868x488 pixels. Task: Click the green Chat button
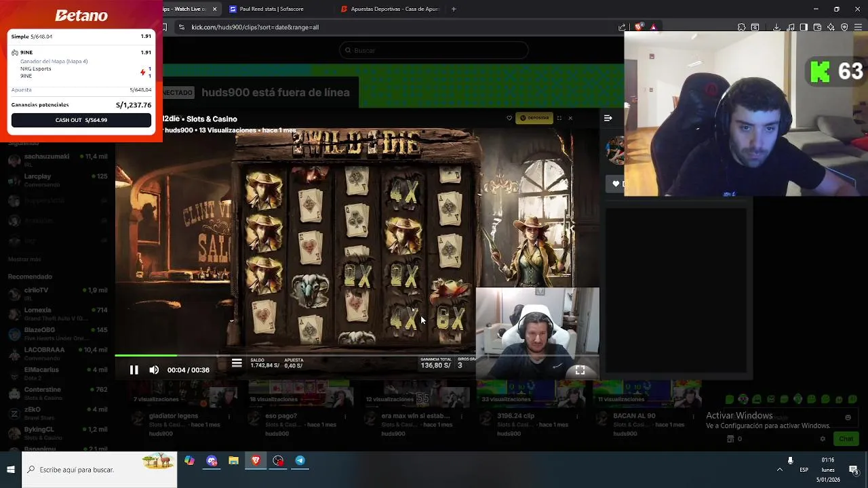pos(846,439)
